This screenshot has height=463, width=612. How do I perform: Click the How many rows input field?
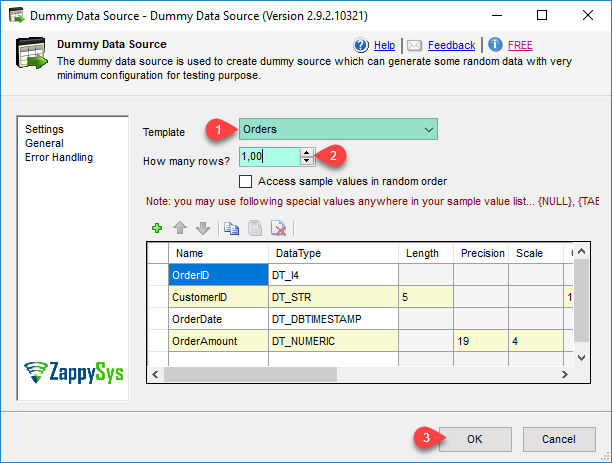click(x=270, y=157)
